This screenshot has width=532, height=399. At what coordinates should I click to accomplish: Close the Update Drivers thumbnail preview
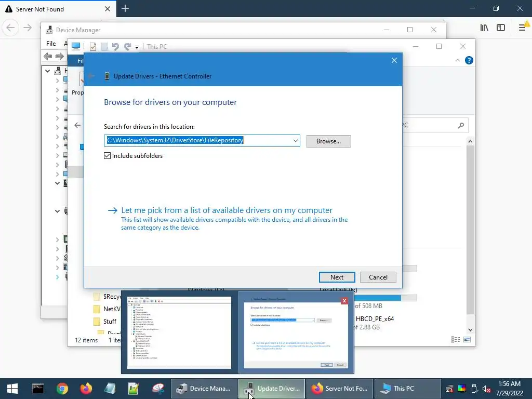point(344,301)
